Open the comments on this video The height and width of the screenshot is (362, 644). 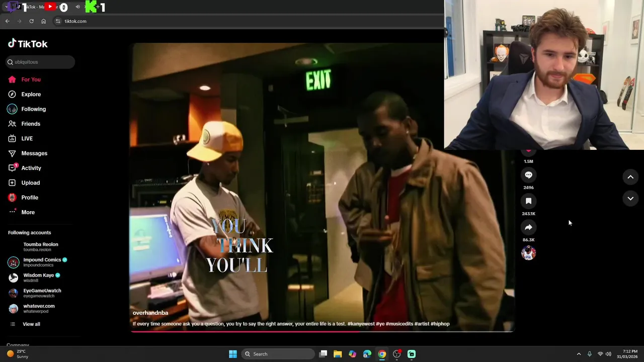528,175
